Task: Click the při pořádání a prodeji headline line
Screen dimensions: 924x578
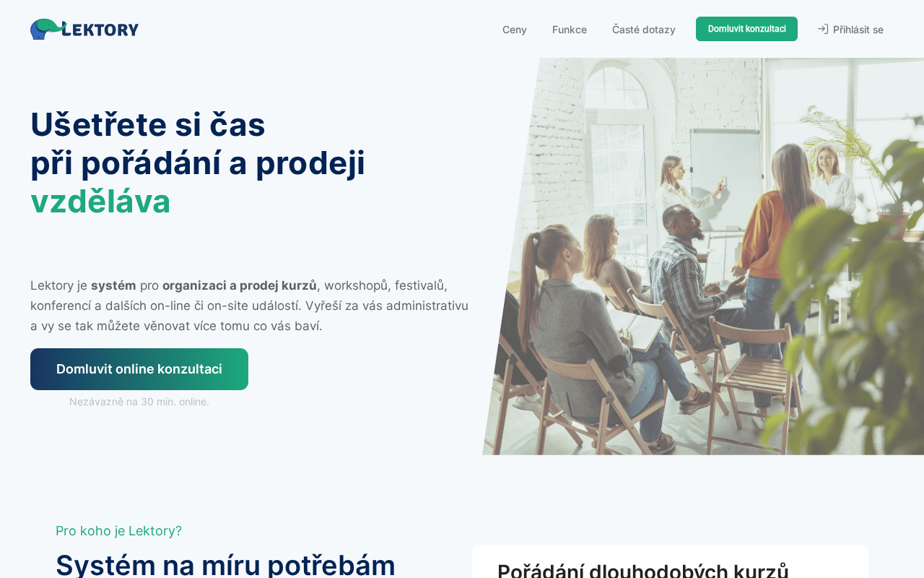Action: (198, 163)
